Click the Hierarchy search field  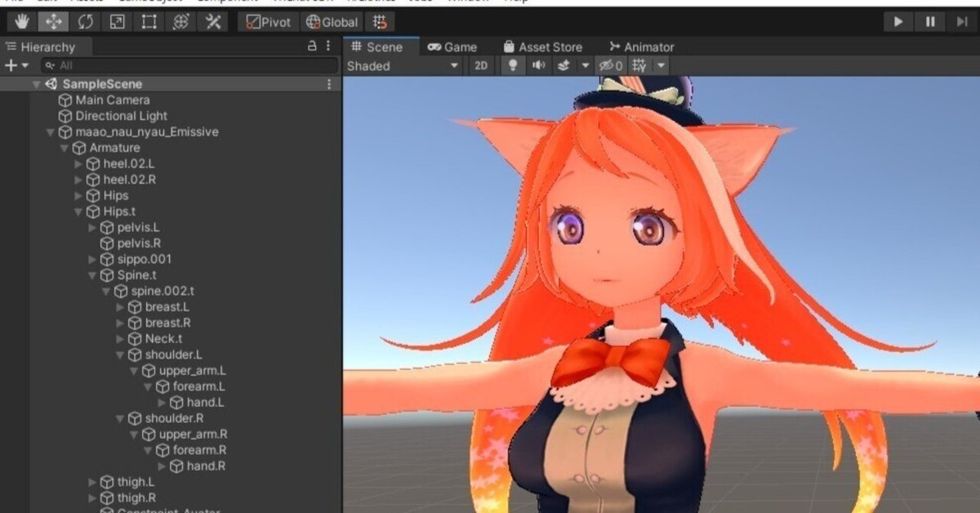click(x=189, y=65)
